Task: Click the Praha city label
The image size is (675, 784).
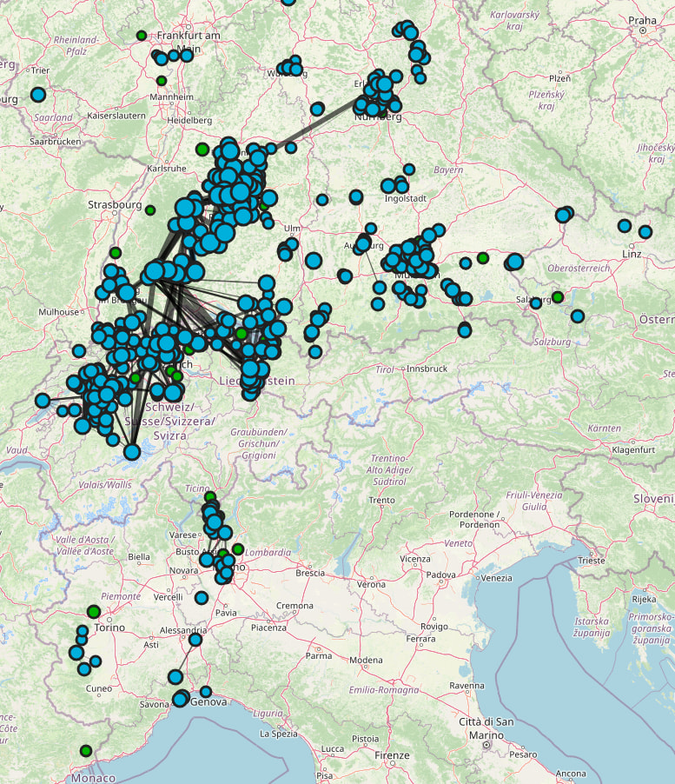Action: pos(643,20)
